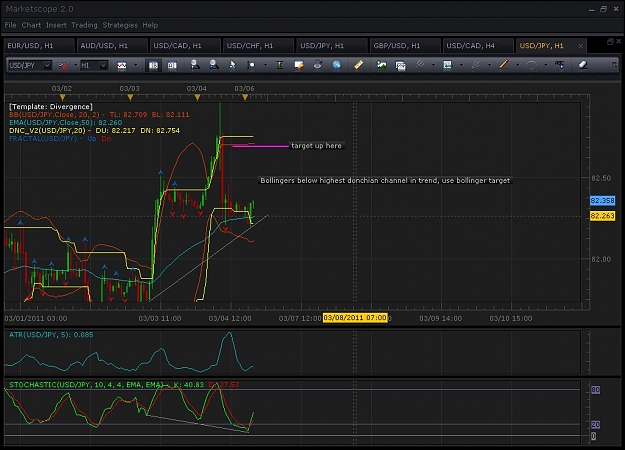Switch to the AUD/USD, H1 tab
Viewport: 625px width, 450px height.
pyautogui.click(x=112, y=46)
